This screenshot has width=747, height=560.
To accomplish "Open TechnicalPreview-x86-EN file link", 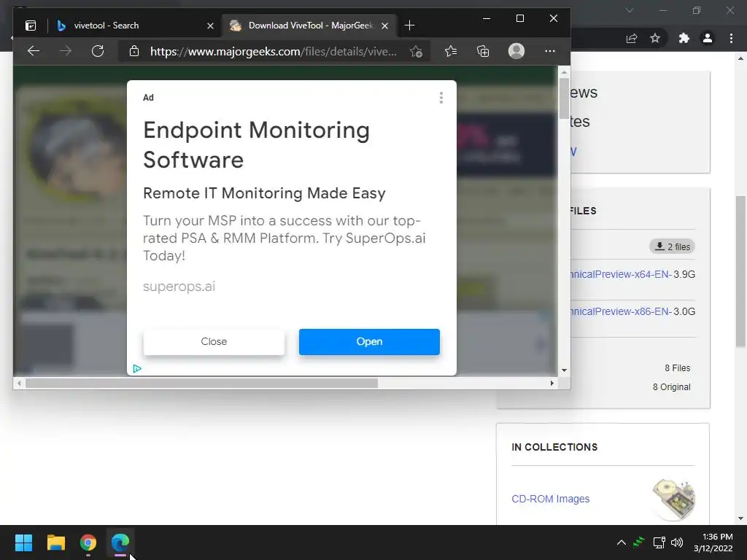I will 620,311.
